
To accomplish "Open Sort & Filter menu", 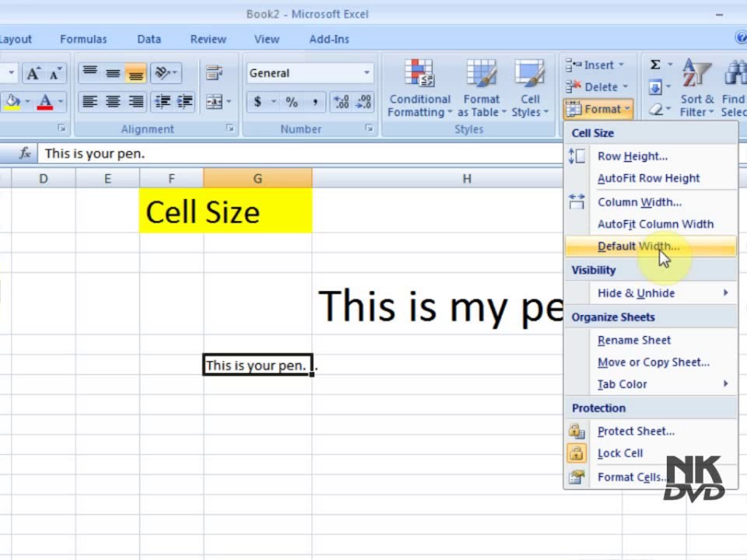I will (696, 89).
